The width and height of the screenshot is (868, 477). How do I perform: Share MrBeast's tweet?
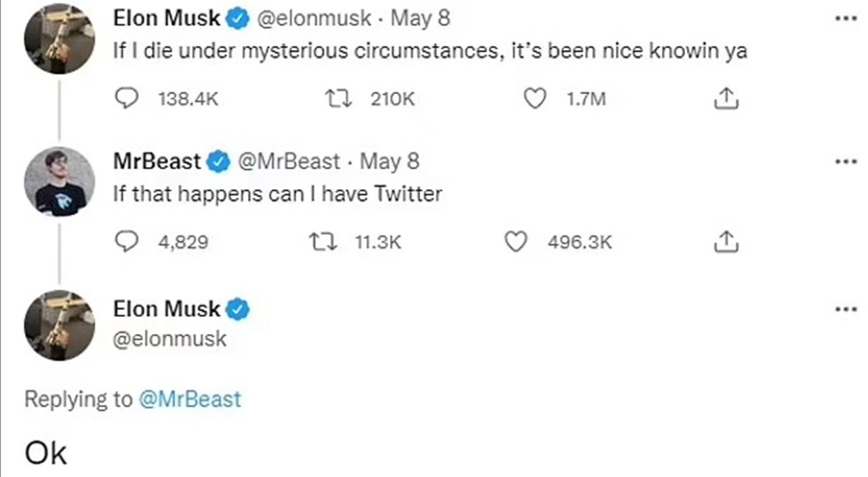pyautogui.click(x=726, y=242)
